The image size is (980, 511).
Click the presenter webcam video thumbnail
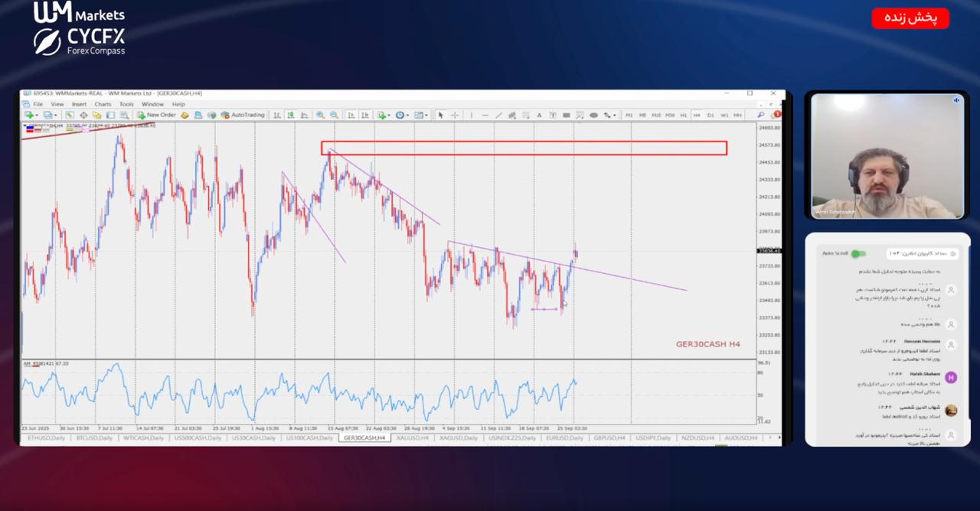pos(887,155)
